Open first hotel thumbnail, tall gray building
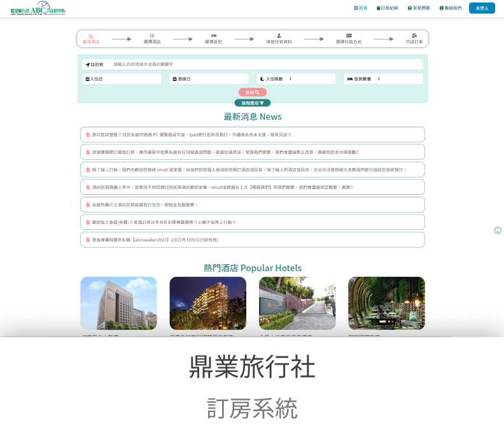Screen dimensions: 504x438 click(118, 303)
